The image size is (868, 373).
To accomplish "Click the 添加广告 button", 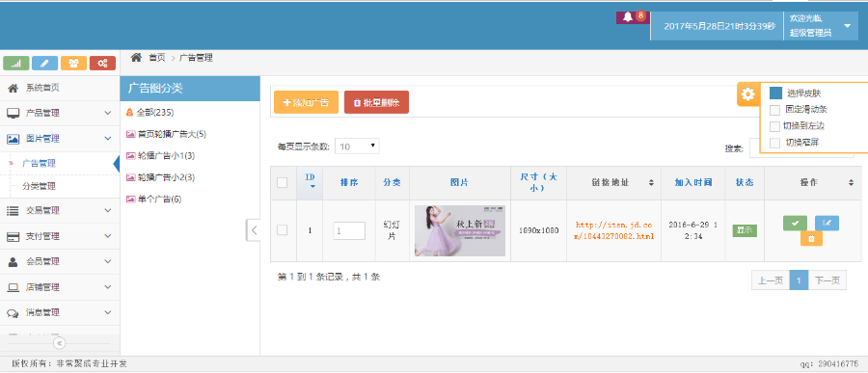I will [306, 102].
